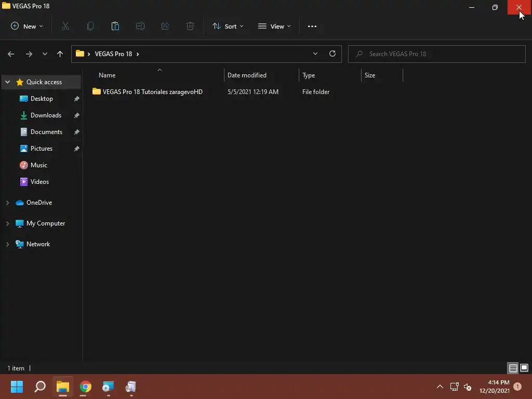Click the Cut scissors icon

[65, 26]
